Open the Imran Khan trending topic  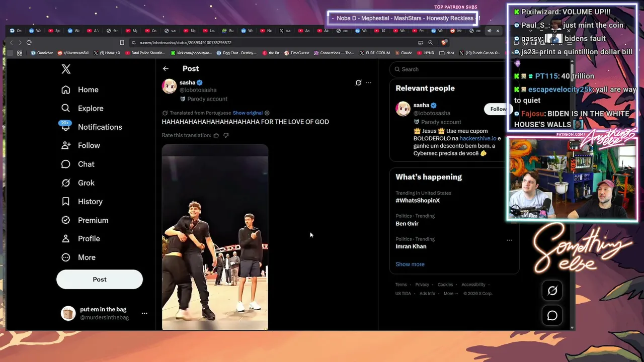(x=411, y=246)
